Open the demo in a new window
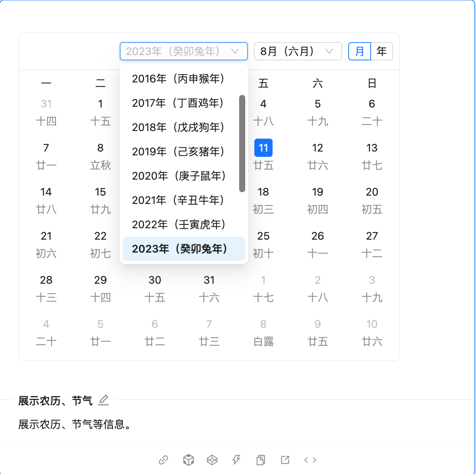 (285, 460)
